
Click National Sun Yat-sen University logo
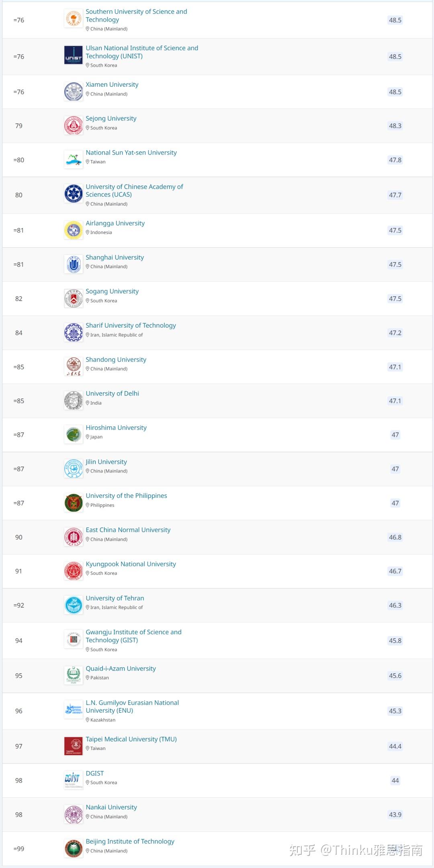point(74,160)
